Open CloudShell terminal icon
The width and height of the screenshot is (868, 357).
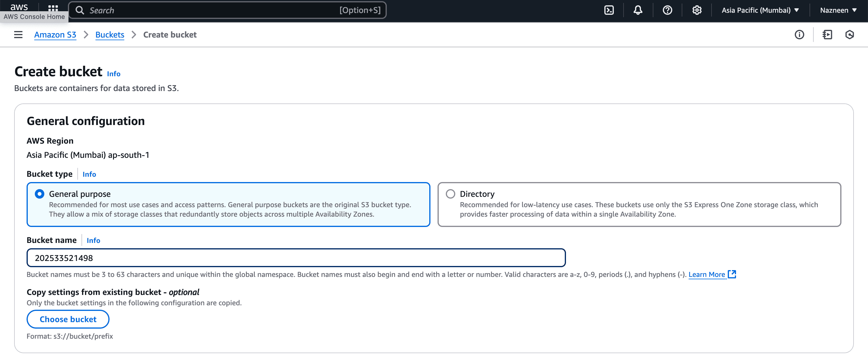point(609,10)
